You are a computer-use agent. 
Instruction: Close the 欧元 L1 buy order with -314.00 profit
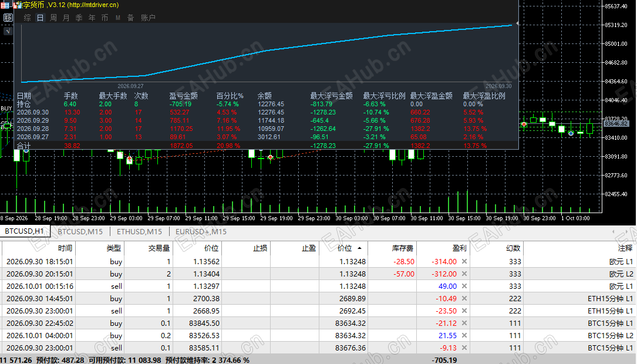coord(464,262)
